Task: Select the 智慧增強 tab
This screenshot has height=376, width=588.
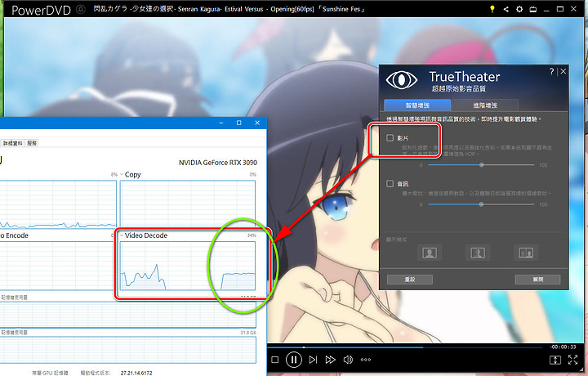Action: (417, 105)
